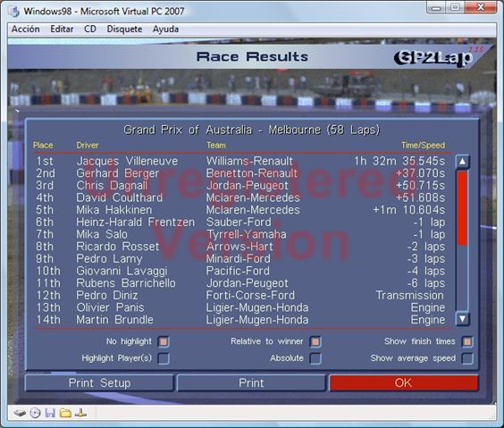
Task: Toggle the Show average speed checkbox
Action: (x=467, y=358)
